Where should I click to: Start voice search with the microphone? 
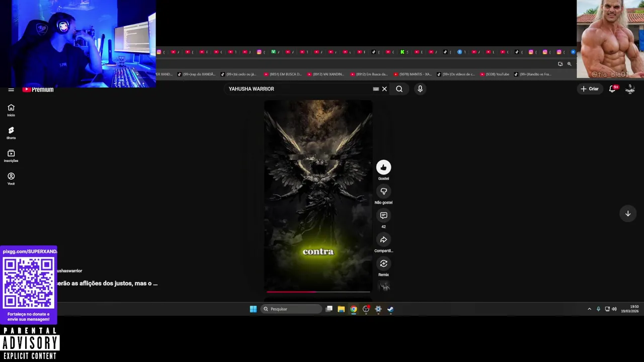tap(420, 89)
